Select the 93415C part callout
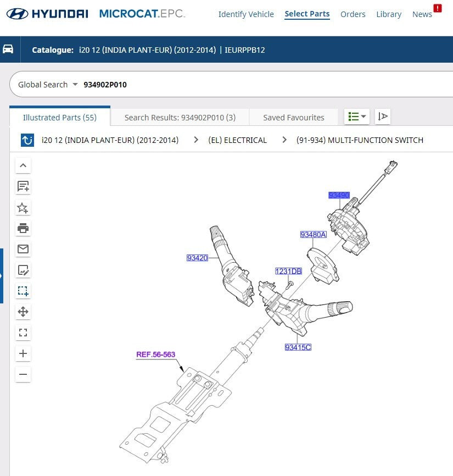Image resolution: width=453 pixels, height=476 pixels. tap(298, 347)
